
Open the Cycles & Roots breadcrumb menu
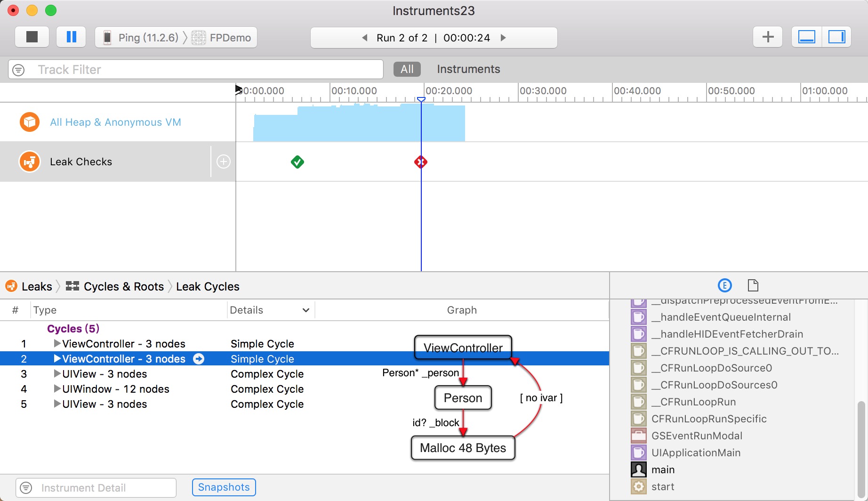(x=115, y=287)
